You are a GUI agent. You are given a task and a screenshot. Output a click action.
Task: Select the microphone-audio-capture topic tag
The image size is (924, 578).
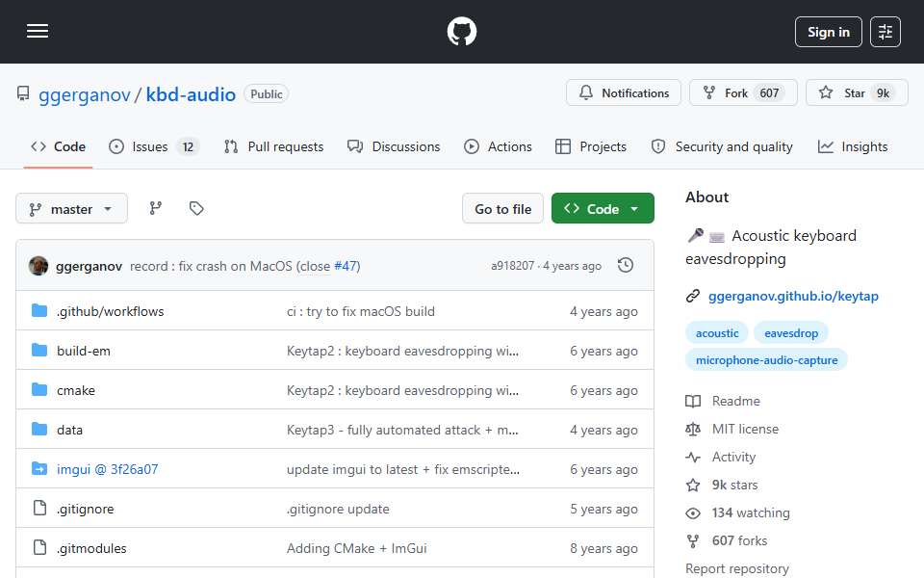coord(766,359)
